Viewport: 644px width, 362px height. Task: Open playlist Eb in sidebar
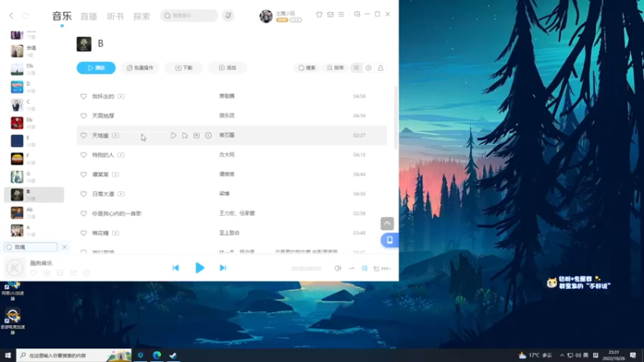pyautogui.click(x=34, y=123)
